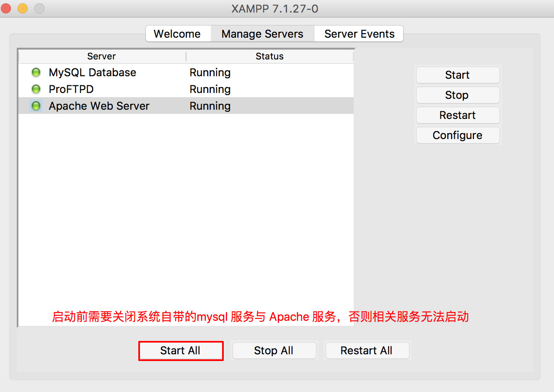
Task: Open the Manage Servers tab
Action: click(x=262, y=34)
